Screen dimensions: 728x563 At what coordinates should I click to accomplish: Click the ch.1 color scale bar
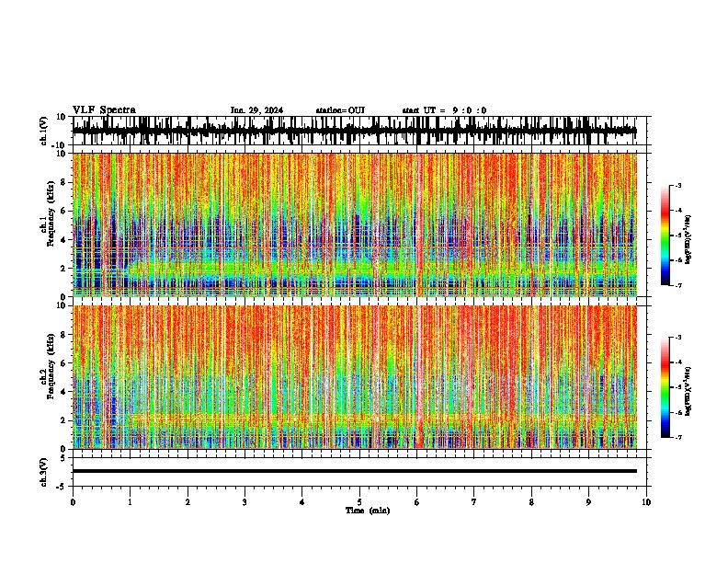pos(665,236)
